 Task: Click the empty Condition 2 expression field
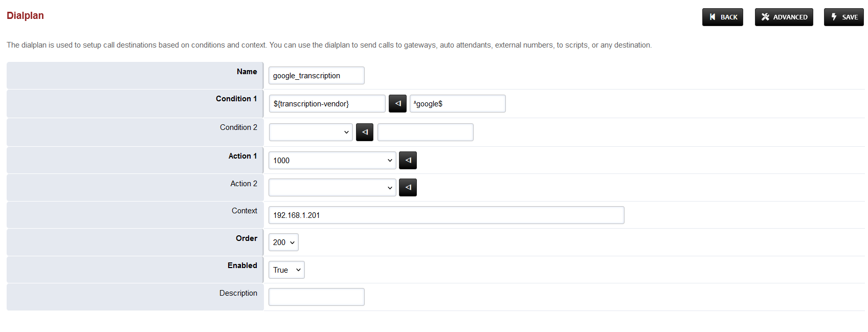pyautogui.click(x=425, y=132)
